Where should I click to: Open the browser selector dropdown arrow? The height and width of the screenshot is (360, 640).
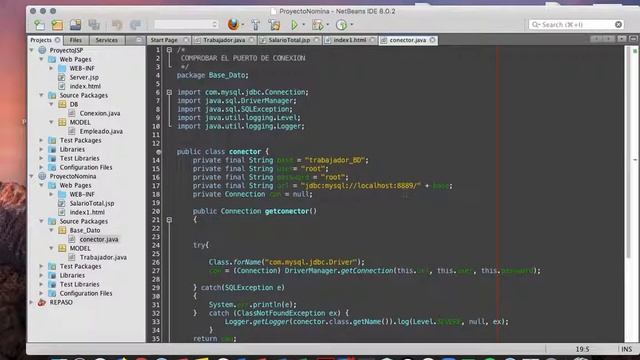(242, 25)
